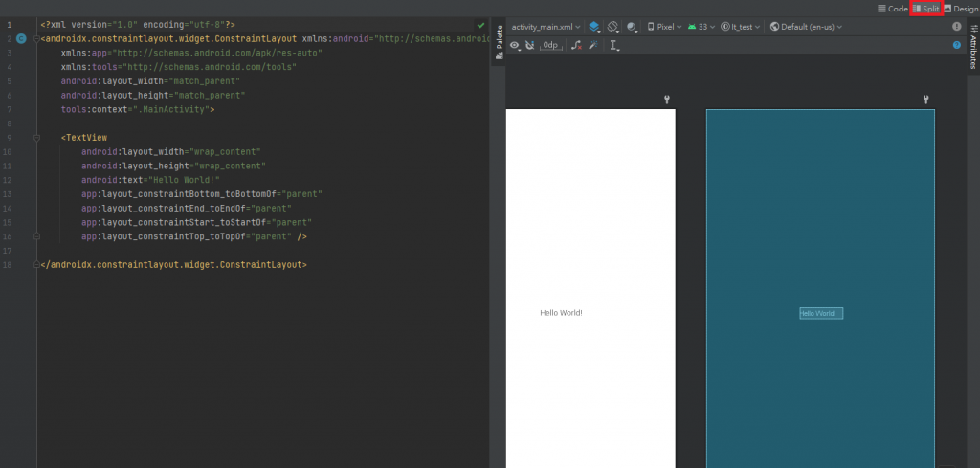
Task: Open the Default (en-us) locale dropdown
Action: tap(806, 27)
